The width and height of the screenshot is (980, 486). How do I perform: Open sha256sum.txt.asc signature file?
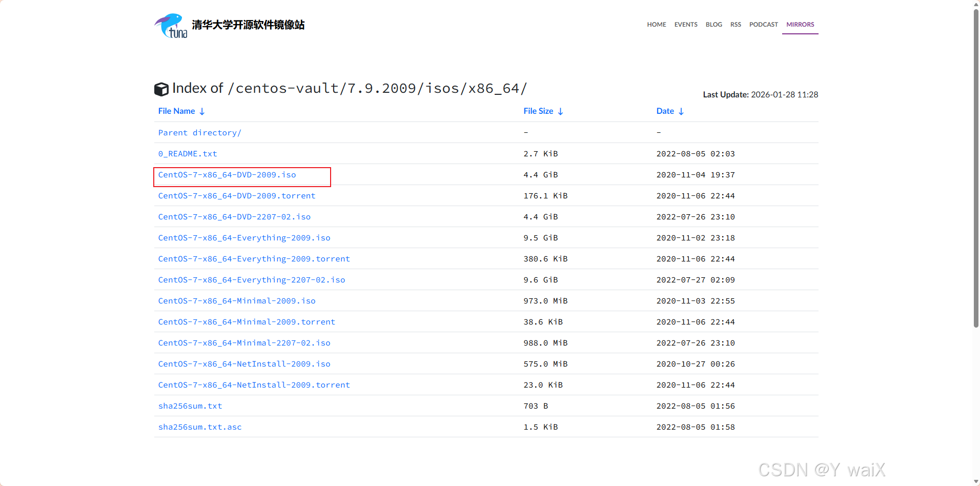200,427
